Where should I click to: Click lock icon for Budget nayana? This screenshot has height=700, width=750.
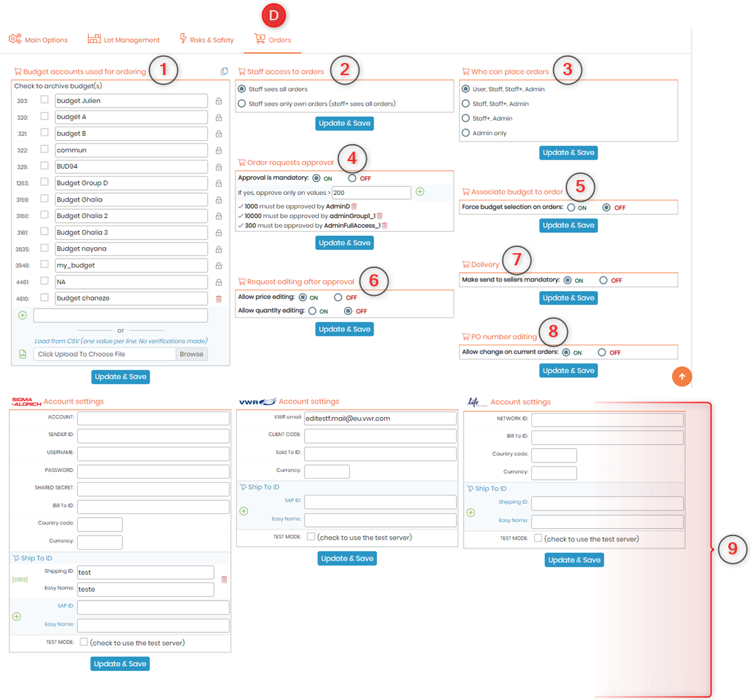coord(219,249)
